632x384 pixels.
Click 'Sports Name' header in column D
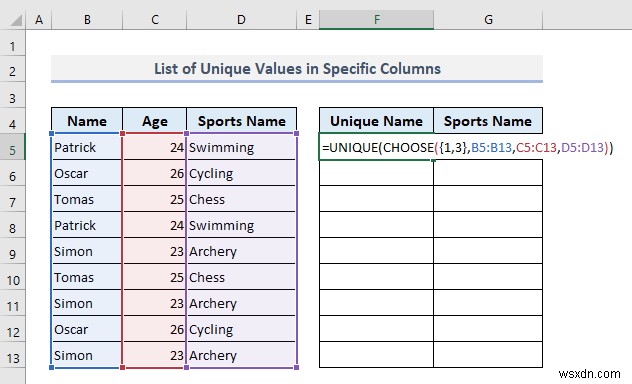[x=241, y=120]
